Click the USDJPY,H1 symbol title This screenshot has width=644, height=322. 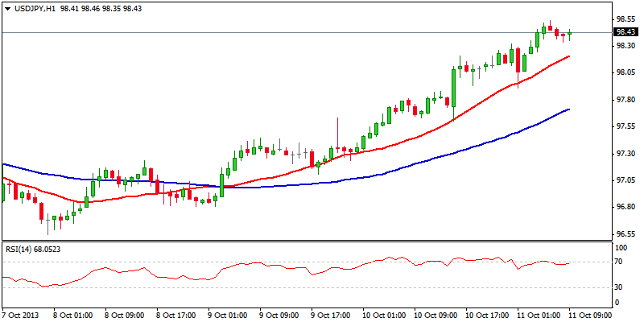(x=34, y=8)
